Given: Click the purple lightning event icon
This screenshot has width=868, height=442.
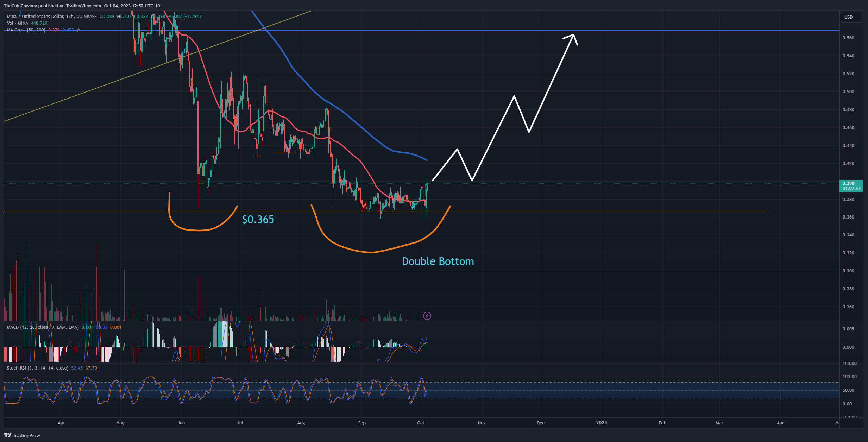Looking at the screenshot, I should (x=427, y=316).
